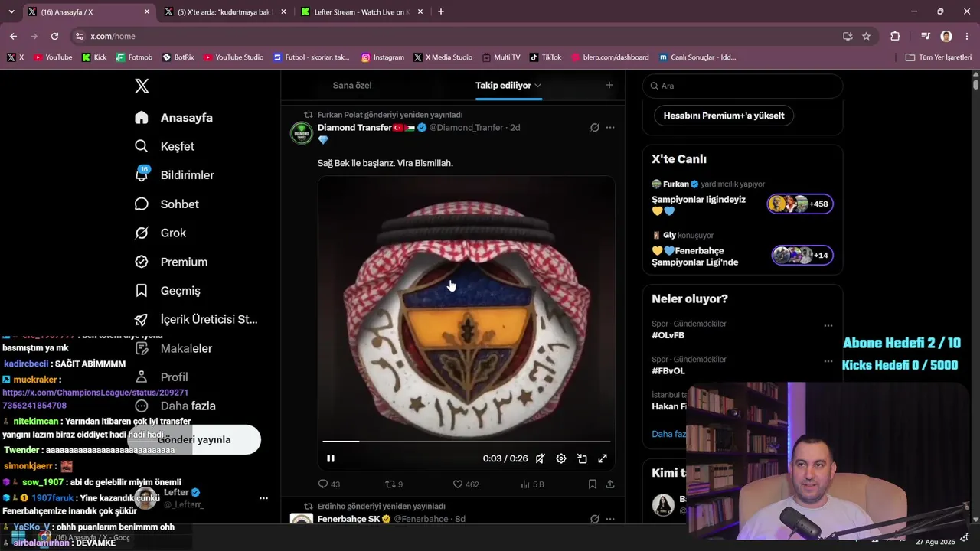This screenshot has width=980, height=551.
Task: Open the Lefter account menu dots
Action: [x=263, y=498]
